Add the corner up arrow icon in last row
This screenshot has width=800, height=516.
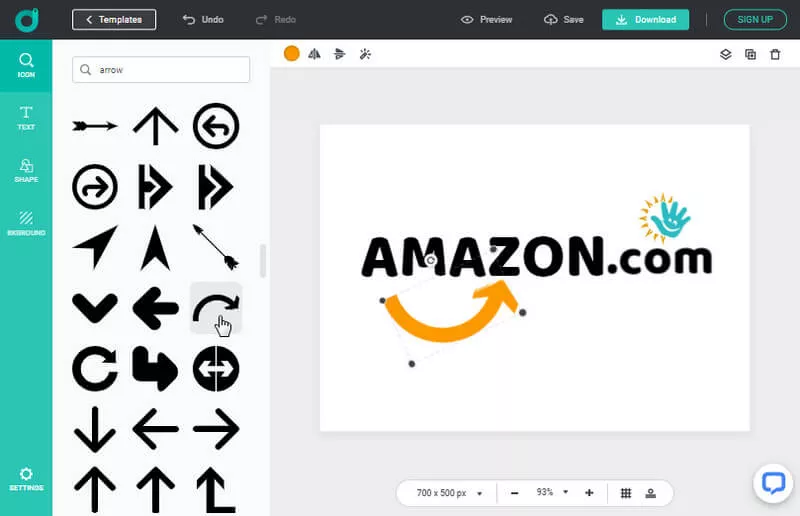coord(216,490)
